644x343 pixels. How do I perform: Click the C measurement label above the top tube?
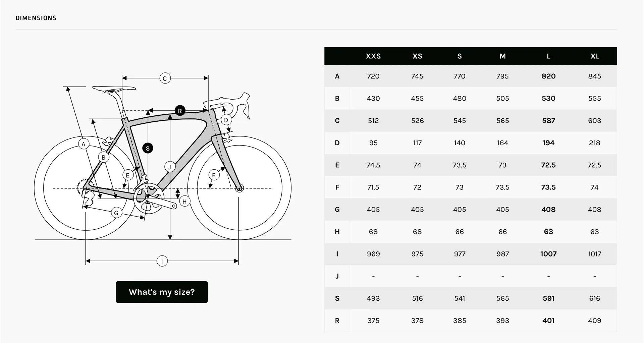(165, 78)
